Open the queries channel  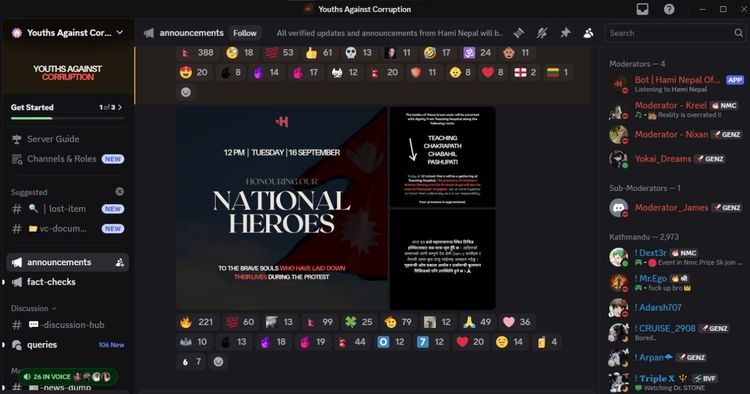(x=67, y=345)
